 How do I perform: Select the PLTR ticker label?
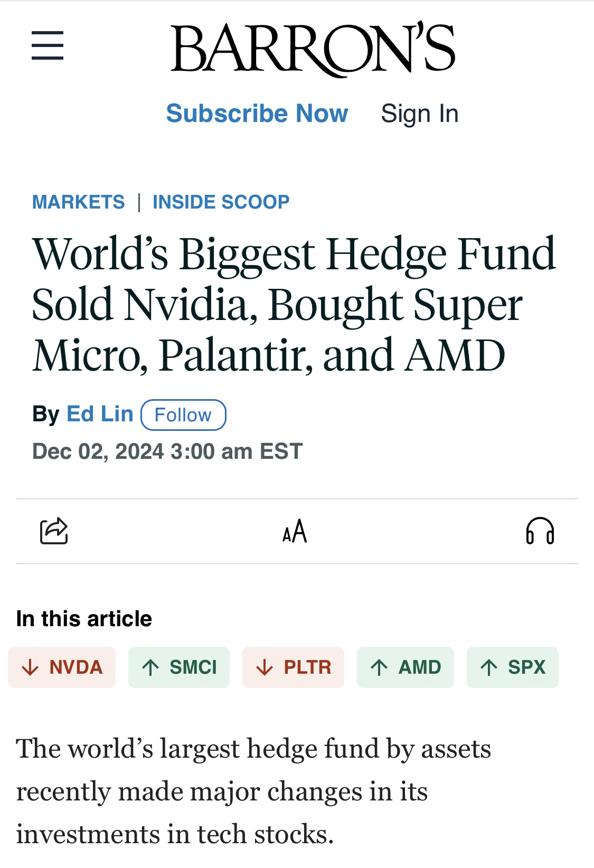[308, 667]
